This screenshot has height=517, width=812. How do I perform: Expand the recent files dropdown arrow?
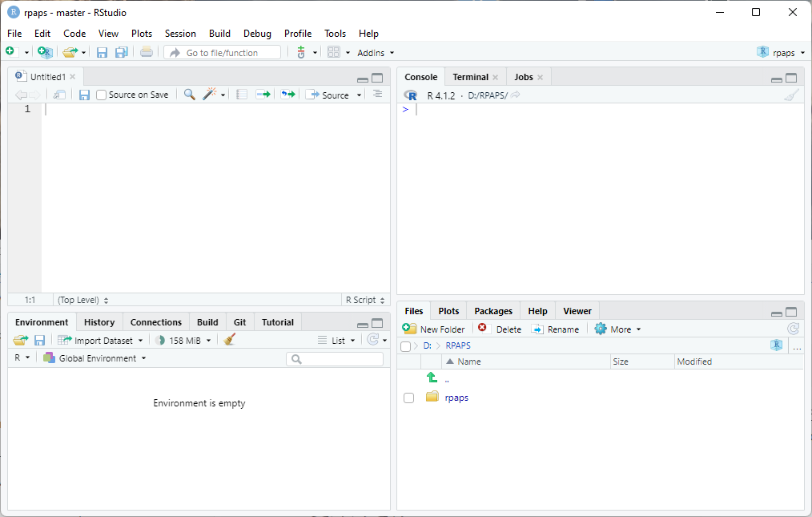(x=84, y=53)
